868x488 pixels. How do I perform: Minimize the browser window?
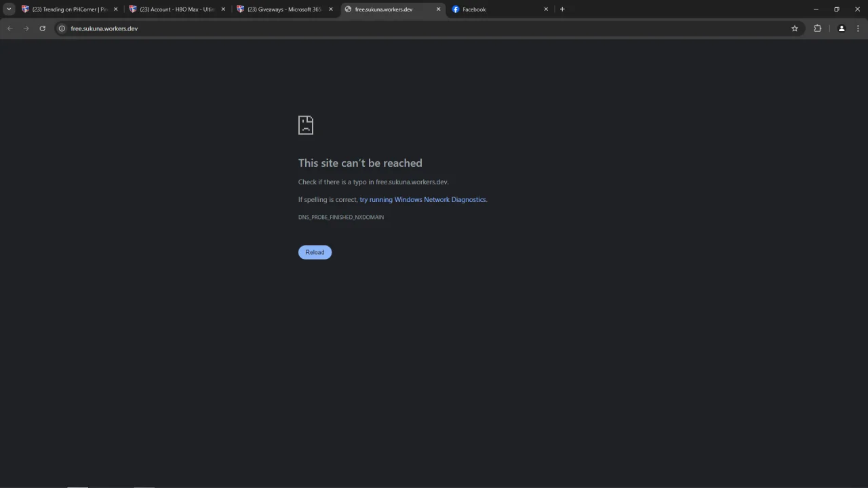coord(816,9)
